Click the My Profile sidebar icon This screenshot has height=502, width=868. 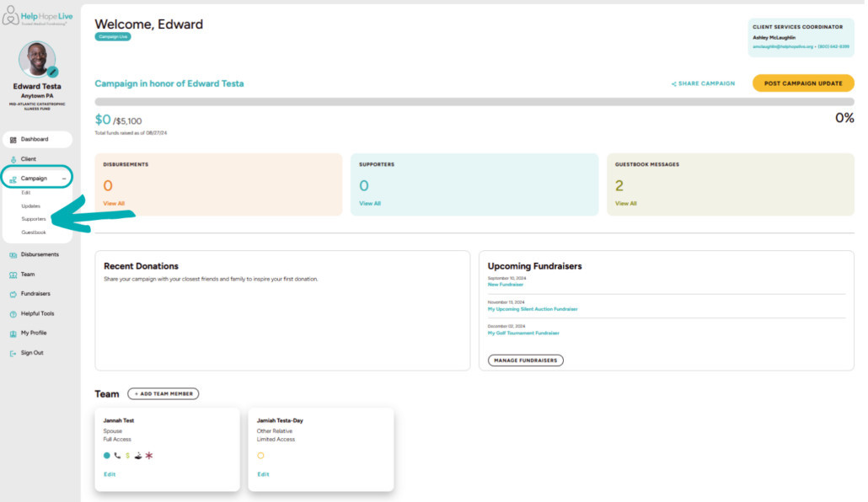point(13,334)
